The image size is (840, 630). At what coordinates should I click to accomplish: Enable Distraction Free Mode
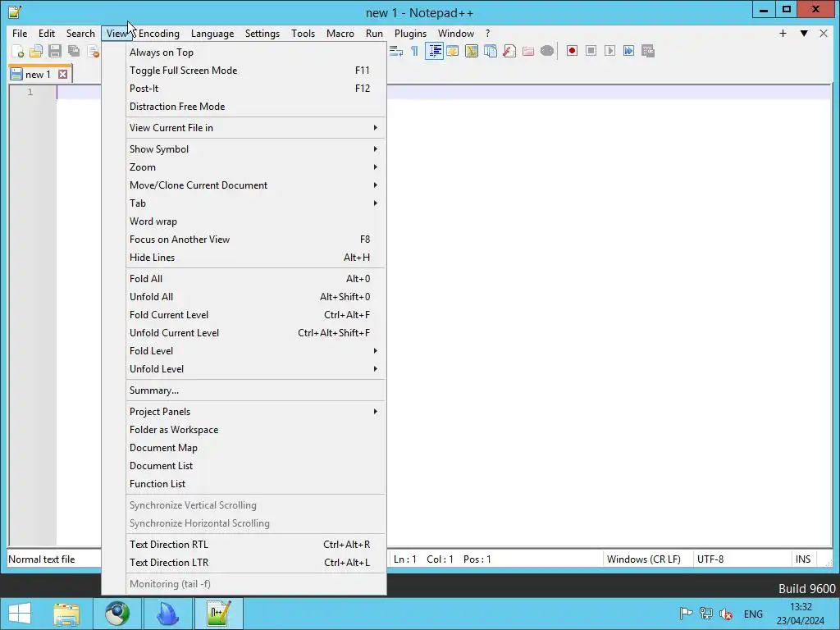tap(256, 107)
